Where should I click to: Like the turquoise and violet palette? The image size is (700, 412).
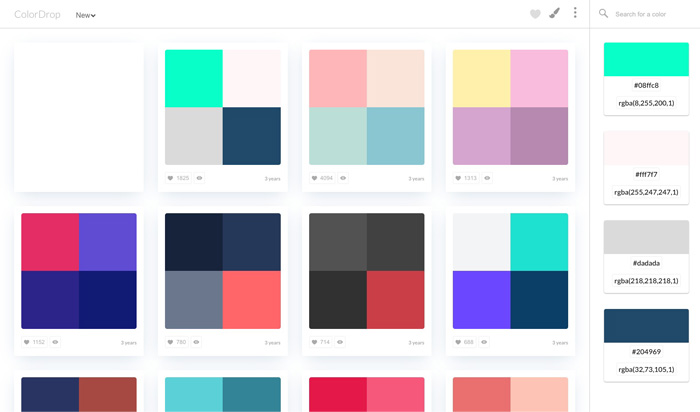click(464, 342)
